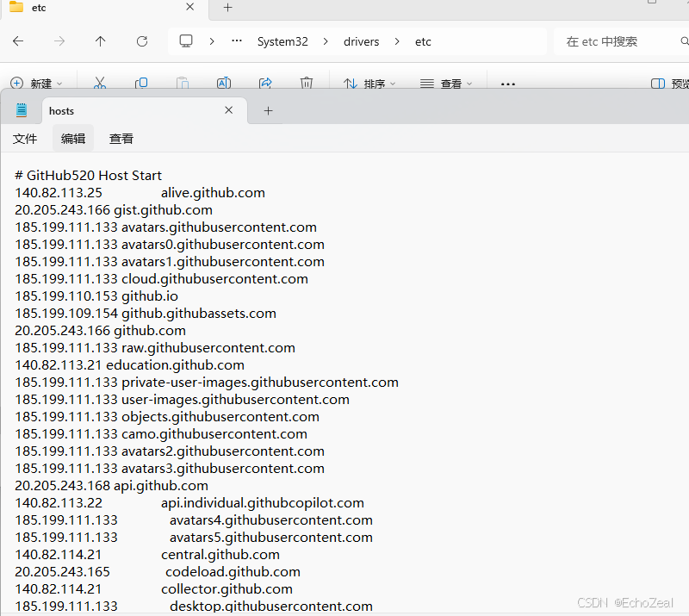Screen dimensions: 689x616
Task: Click the 在 etc 中搜索 search box
Action: pos(619,41)
